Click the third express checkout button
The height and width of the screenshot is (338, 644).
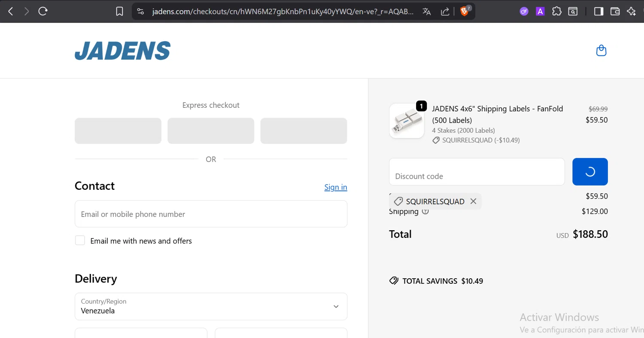(304, 131)
